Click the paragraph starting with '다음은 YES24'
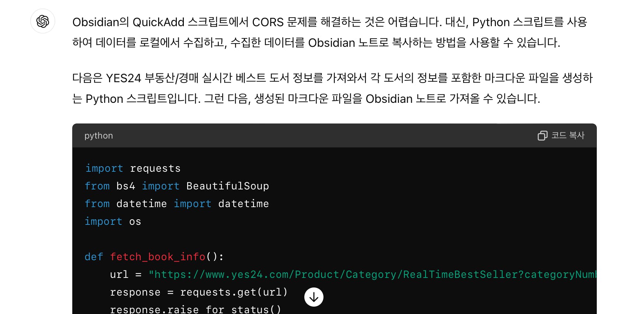644x314 pixels. tap(332, 88)
